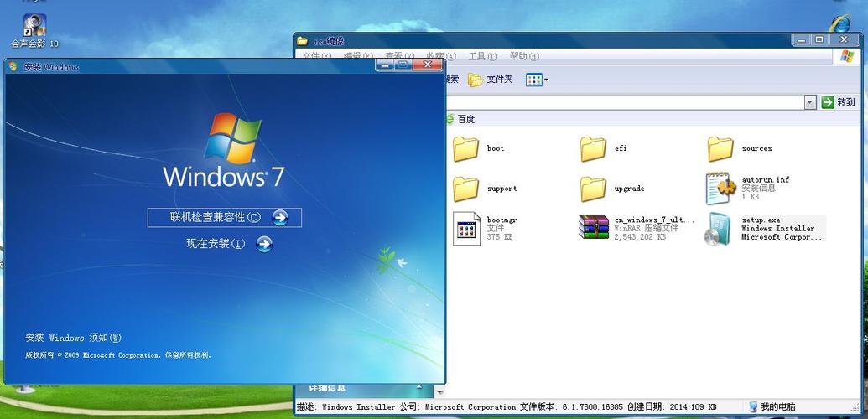Select the setup.exe installer icon
The height and width of the screenshot is (419, 868).
tap(720, 229)
